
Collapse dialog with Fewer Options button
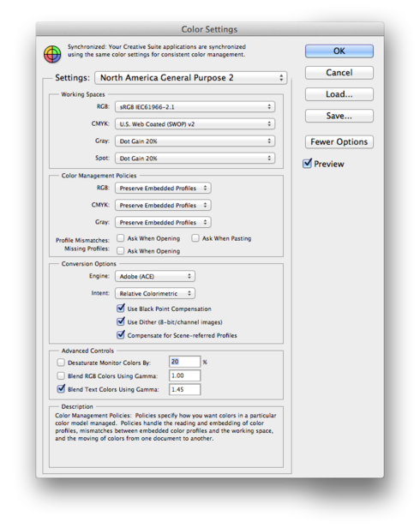pyautogui.click(x=339, y=141)
